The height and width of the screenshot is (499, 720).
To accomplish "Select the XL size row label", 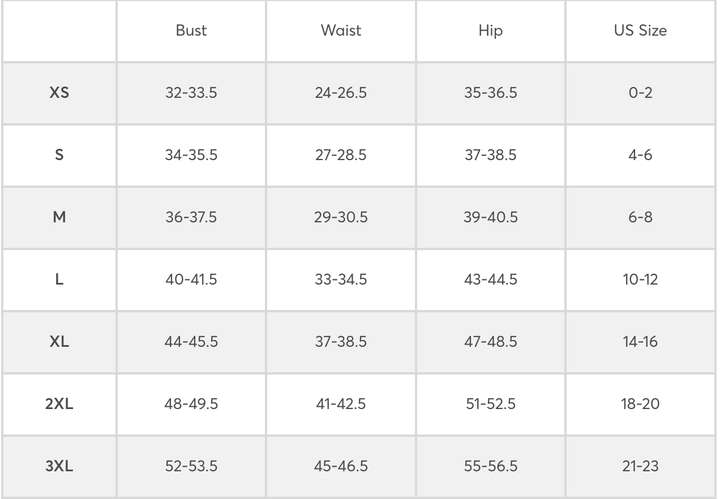I will [59, 341].
